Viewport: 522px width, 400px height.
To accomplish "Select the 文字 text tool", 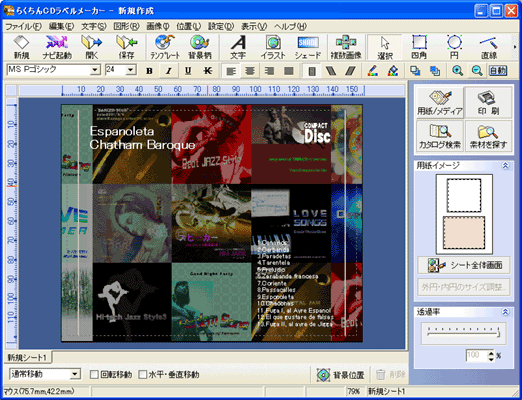I will [238, 47].
